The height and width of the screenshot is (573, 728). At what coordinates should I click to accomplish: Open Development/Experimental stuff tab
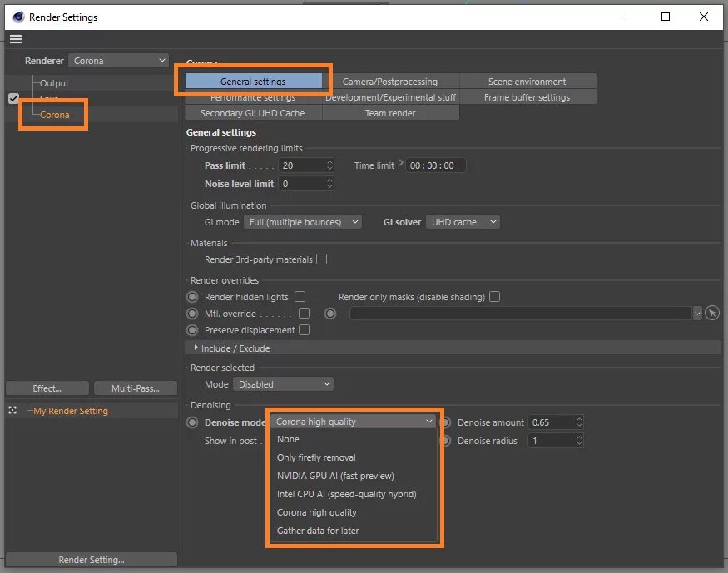[x=390, y=97]
